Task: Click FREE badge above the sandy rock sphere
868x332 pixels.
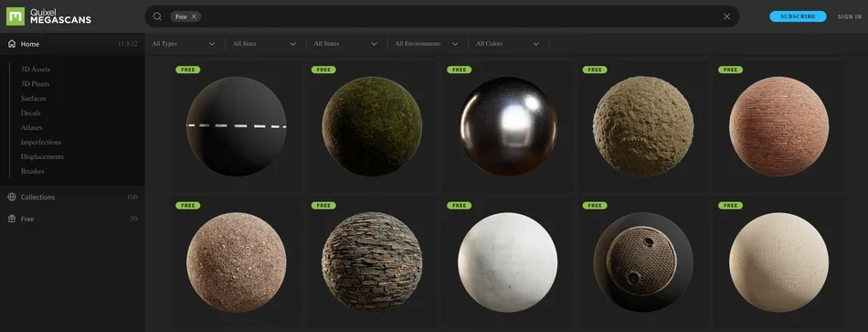Action: click(595, 70)
